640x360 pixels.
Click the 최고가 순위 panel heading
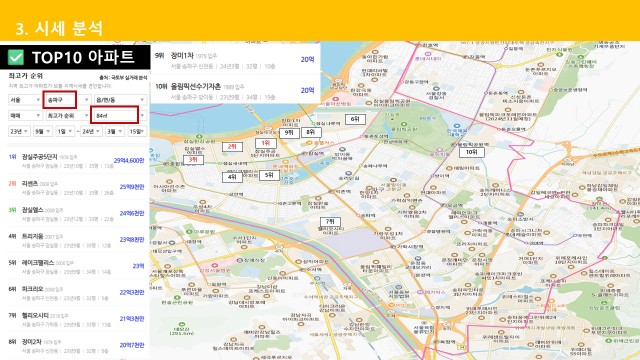(x=26, y=76)
